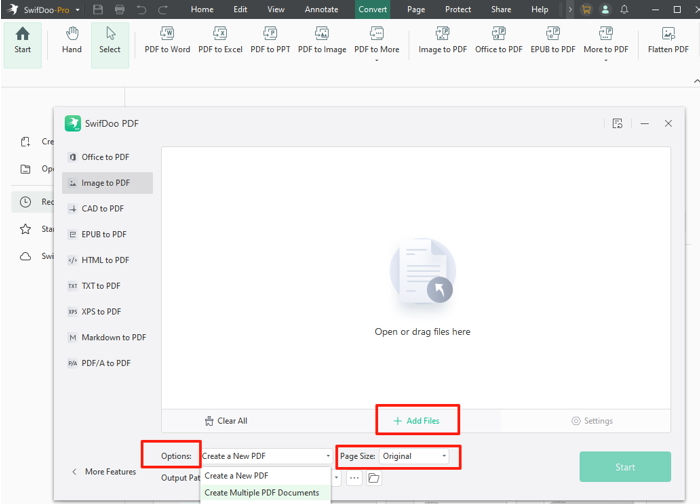Open the Recent clock icon in main window

pos(25,202)
